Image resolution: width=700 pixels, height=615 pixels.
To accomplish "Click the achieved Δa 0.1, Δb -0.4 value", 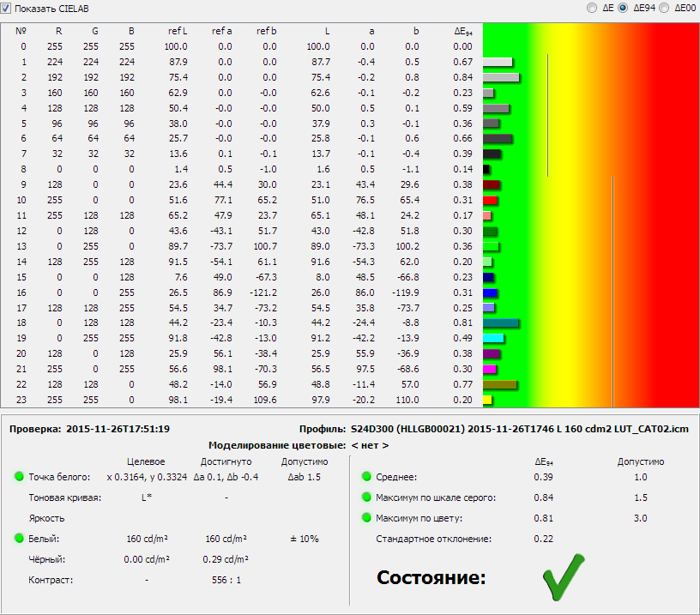I will [226, 477].
